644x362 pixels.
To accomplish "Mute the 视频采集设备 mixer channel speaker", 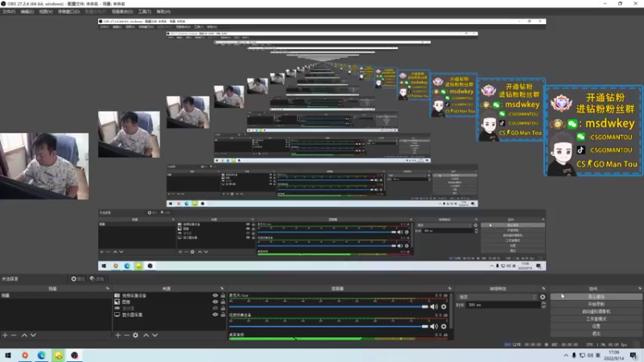I will 434,327.
